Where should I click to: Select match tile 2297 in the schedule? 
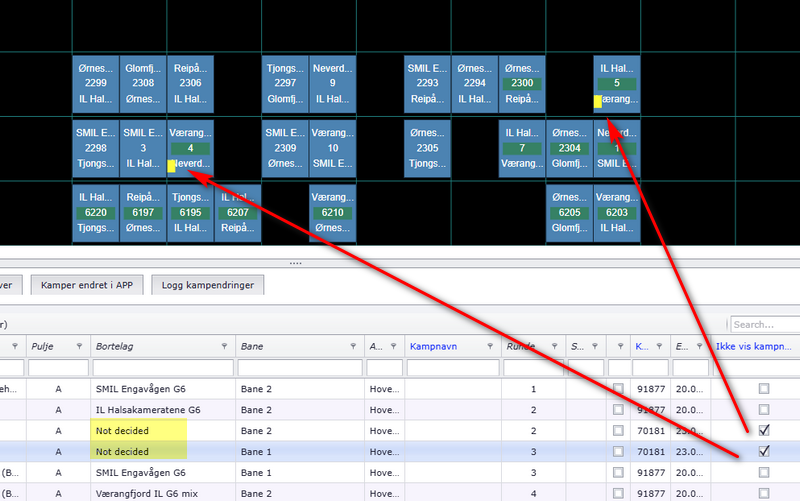tap(285, 84)
